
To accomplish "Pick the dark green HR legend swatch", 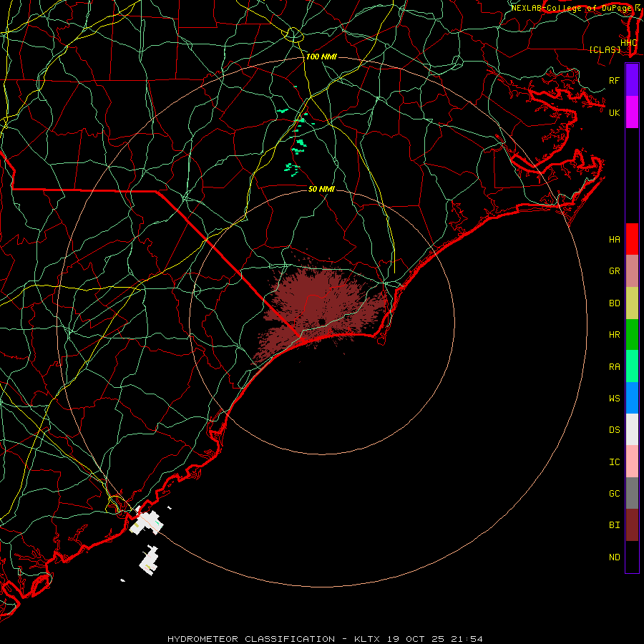I will pyautogui.click(x=632, y=335).
